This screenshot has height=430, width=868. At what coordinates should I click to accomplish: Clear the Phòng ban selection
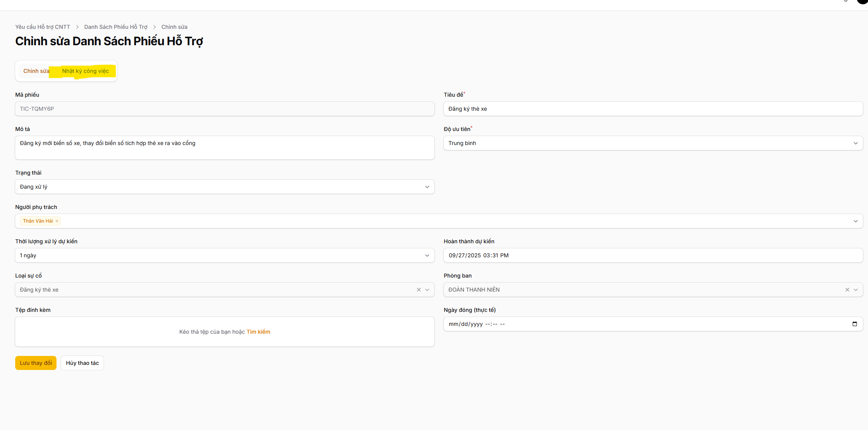tap(847, 290)
